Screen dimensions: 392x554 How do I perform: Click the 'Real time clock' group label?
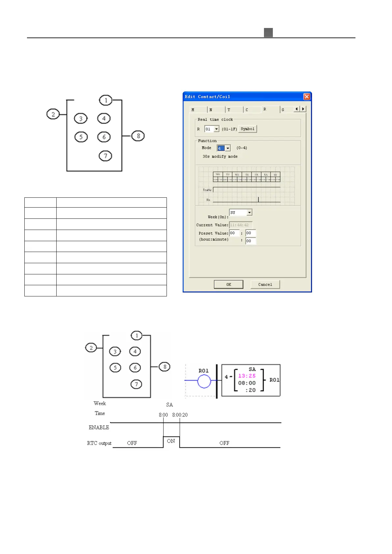(215, 120)
